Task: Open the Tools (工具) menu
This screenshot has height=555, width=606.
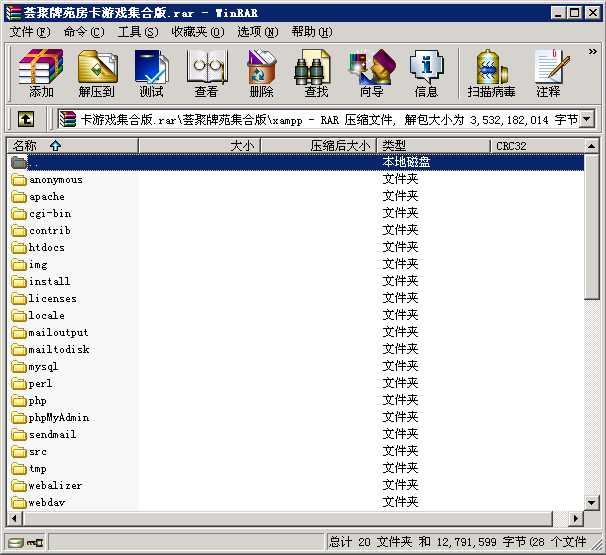Action: coord(138,32)
